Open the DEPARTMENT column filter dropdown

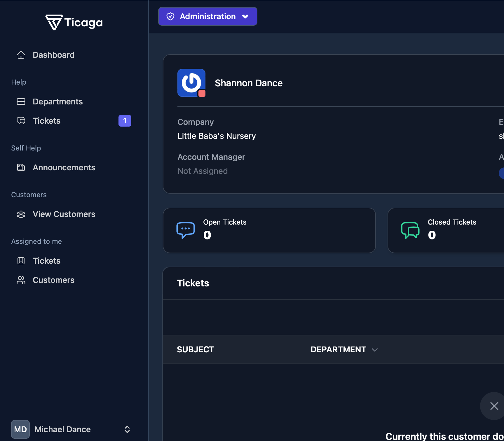[x=375, y=350]
